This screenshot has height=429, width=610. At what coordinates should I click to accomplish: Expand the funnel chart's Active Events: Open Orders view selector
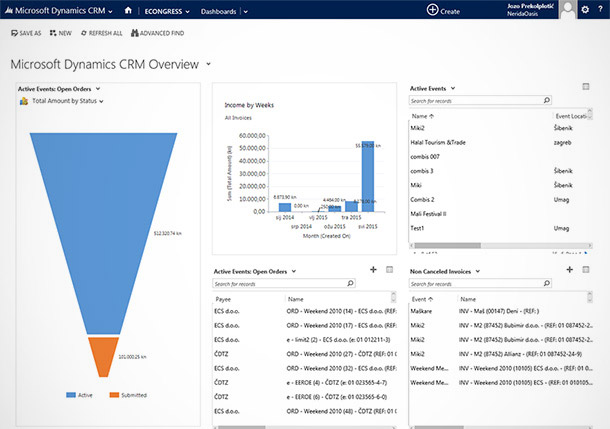[98, 89]
